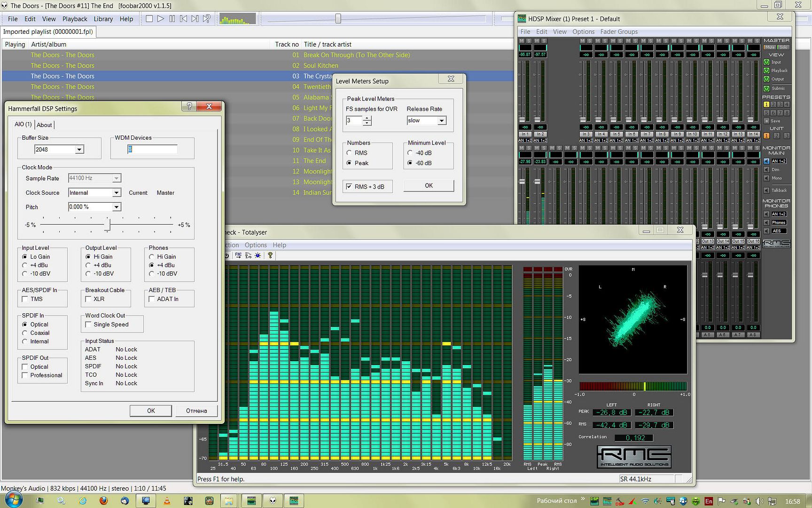Screen dimensions: 812x508
Task: Uncheck the RMS + 3 dB checkbox
Action: (x=349, y=187)
